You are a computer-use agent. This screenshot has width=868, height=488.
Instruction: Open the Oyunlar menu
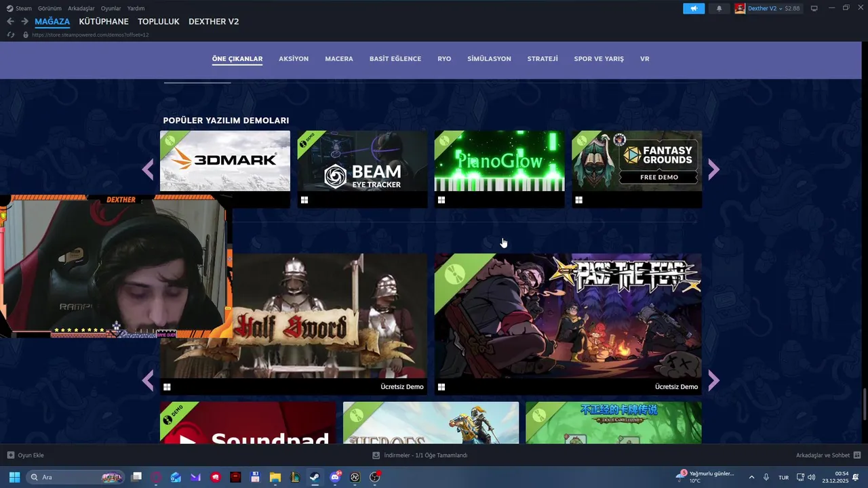pos(111,8)
